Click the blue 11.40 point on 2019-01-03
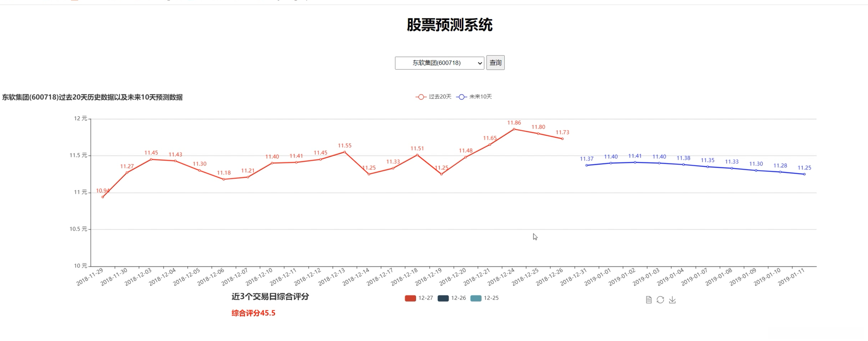 pos(660,163)
